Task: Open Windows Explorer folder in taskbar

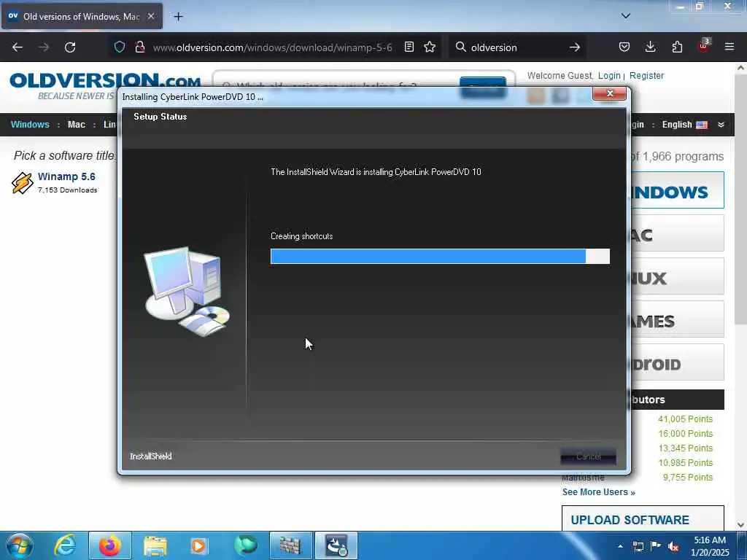Action: click(x=155, y=545)
